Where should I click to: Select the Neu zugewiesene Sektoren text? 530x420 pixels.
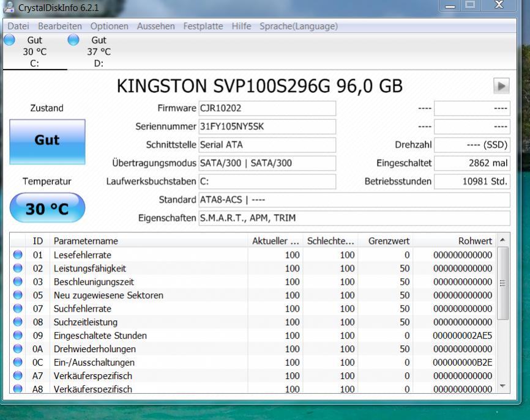[x=108, y=295]
